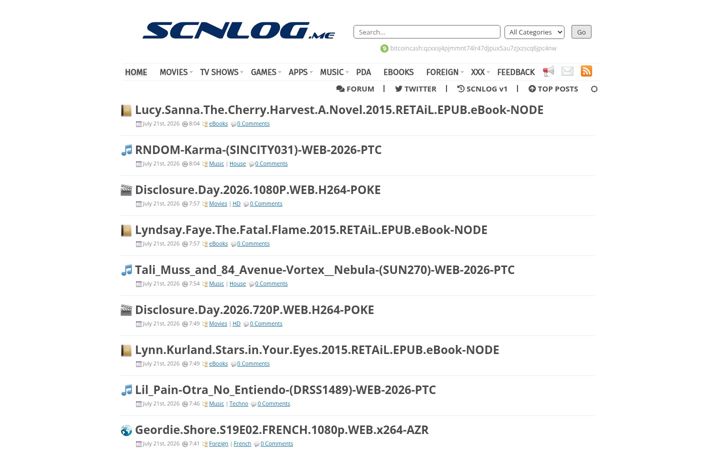The width and height of the screenshot is (720, 450).
Task: Click the music note icon beside Lil_Pain-Otra_No_Entiendo
Action: pyautogui.click(x=126, y=390)
